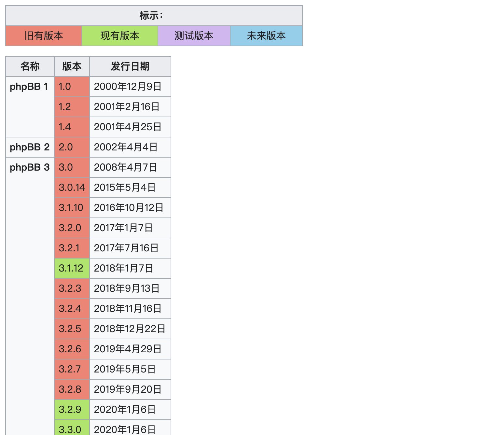Click date 2019年5月5日
Screen dimensions: 504x435
click(130, 369)
